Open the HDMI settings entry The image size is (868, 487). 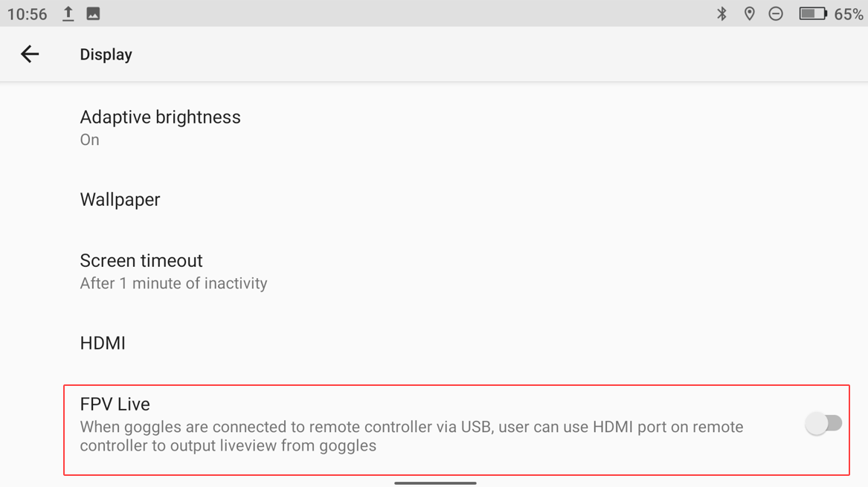coord(103,343)
